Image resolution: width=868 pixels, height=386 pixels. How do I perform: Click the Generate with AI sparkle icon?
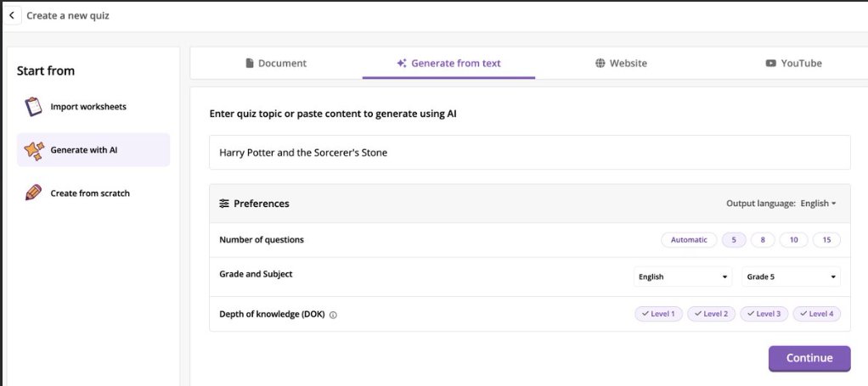[34, 150]
